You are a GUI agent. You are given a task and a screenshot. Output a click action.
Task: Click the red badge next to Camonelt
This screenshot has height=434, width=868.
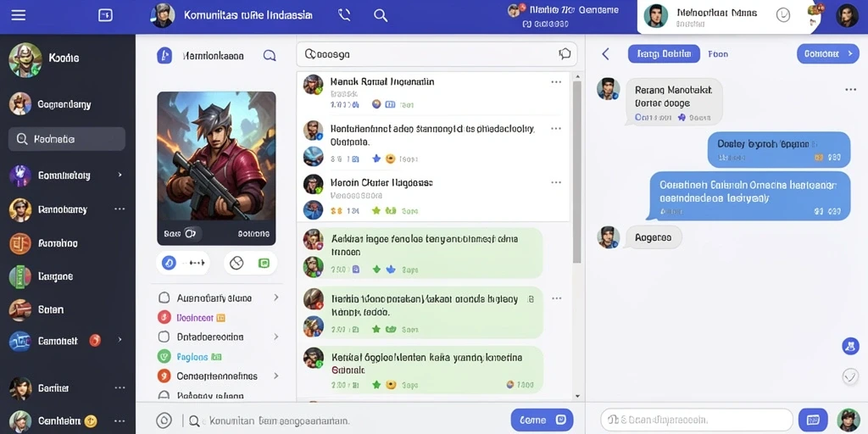point(95,341)
